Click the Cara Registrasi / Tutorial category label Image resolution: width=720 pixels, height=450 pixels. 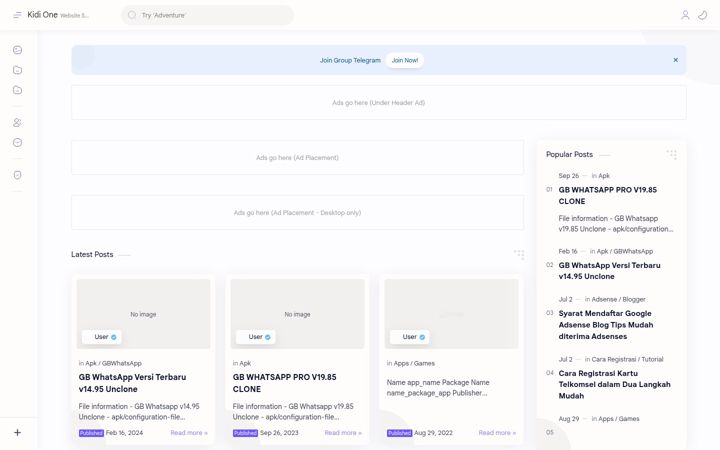point(627,360)
